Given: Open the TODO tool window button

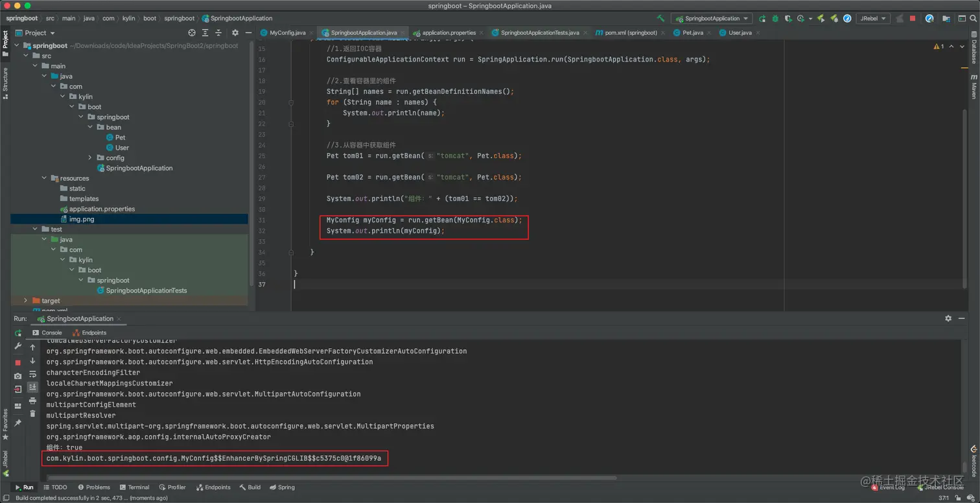Looking at the screenshot, I should [x=55, y=487].
